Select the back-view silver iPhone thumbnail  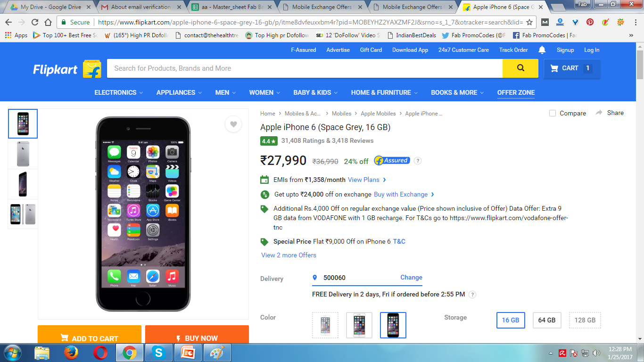pyautogui.click(x=23, y=154)
